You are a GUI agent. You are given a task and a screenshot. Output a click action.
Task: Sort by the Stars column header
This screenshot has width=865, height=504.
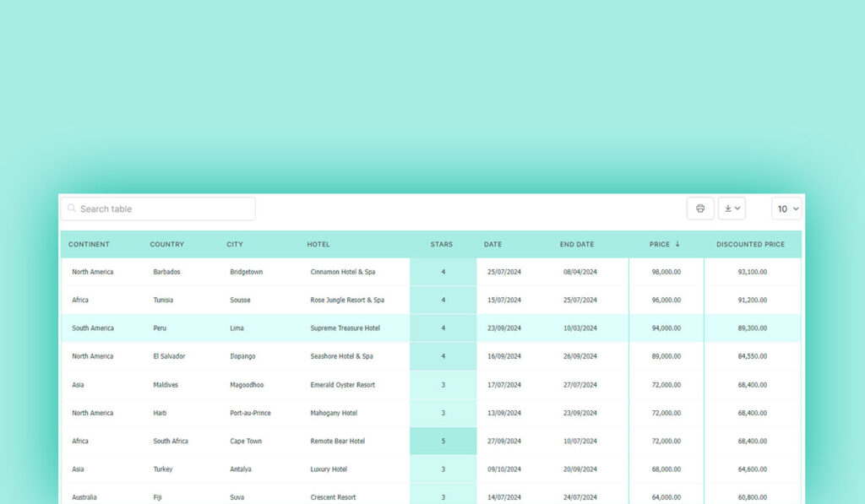[442, 245]
